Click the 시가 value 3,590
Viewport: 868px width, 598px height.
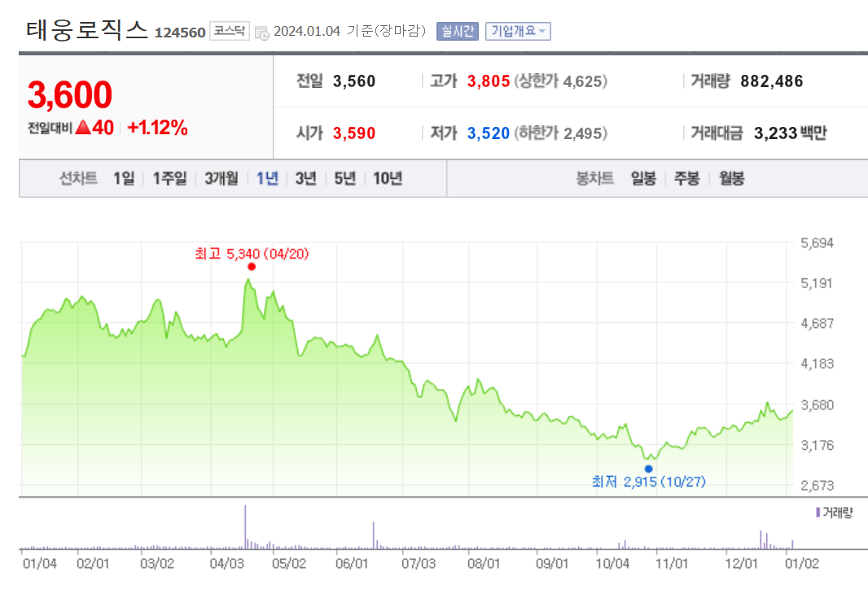[354, 133]
